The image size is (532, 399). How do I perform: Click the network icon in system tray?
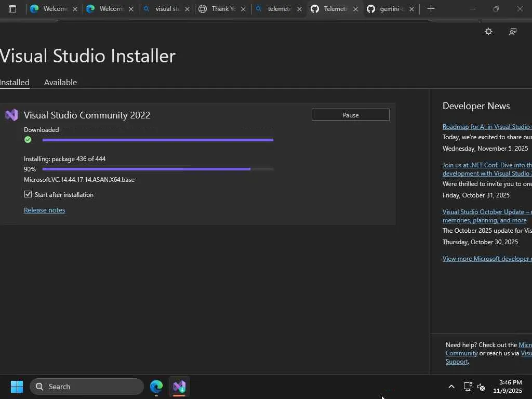click(468, 387)
